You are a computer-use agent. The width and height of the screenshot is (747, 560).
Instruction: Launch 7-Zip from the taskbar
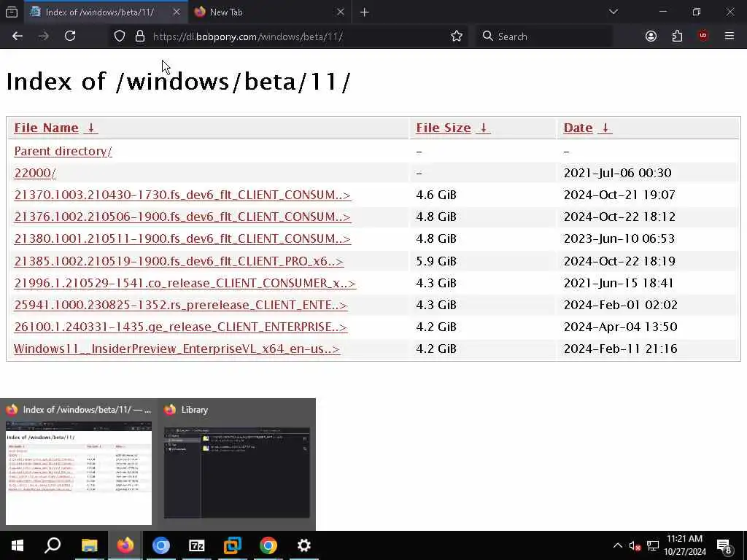click(x=197, y=545)
